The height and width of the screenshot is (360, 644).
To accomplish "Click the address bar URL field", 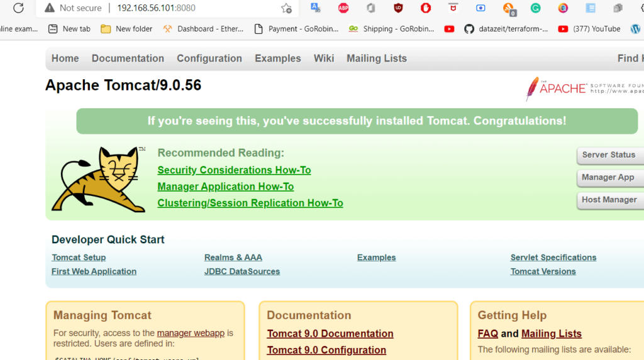I will [x=156, y=8].
